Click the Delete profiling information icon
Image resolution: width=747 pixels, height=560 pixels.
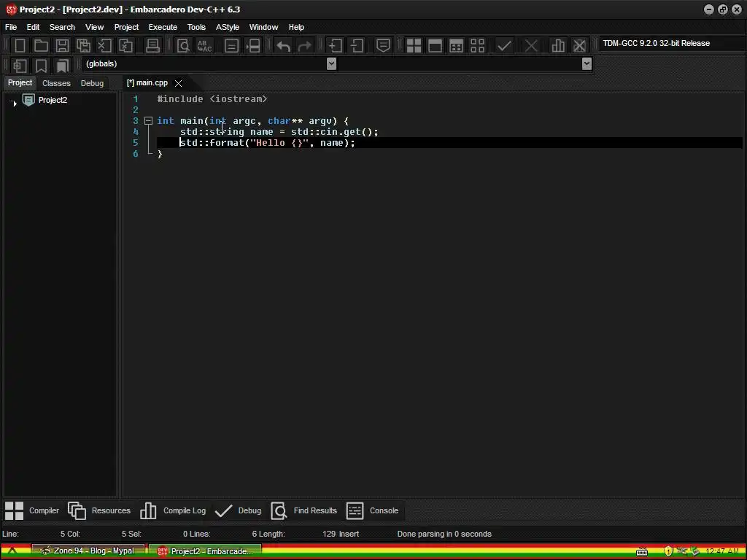(x=579, y=46)
